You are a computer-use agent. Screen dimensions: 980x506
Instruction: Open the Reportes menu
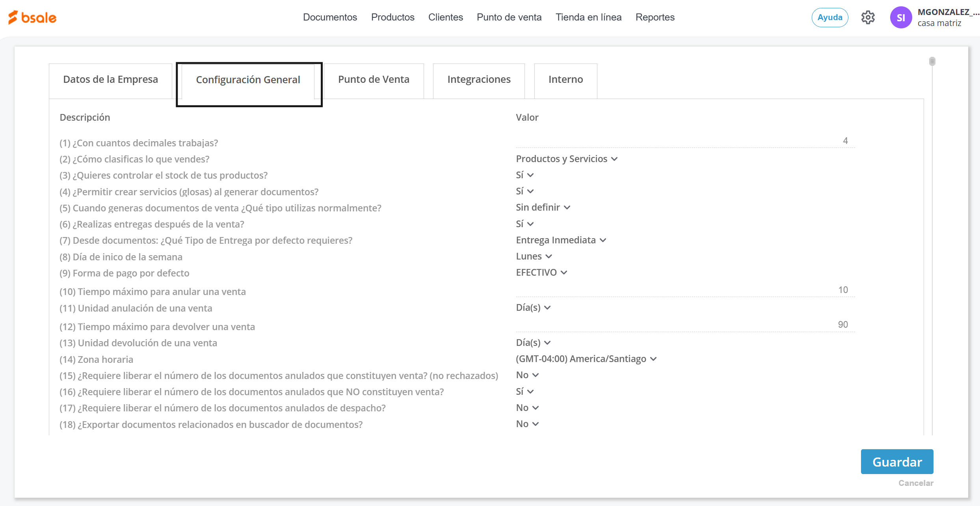655,17
